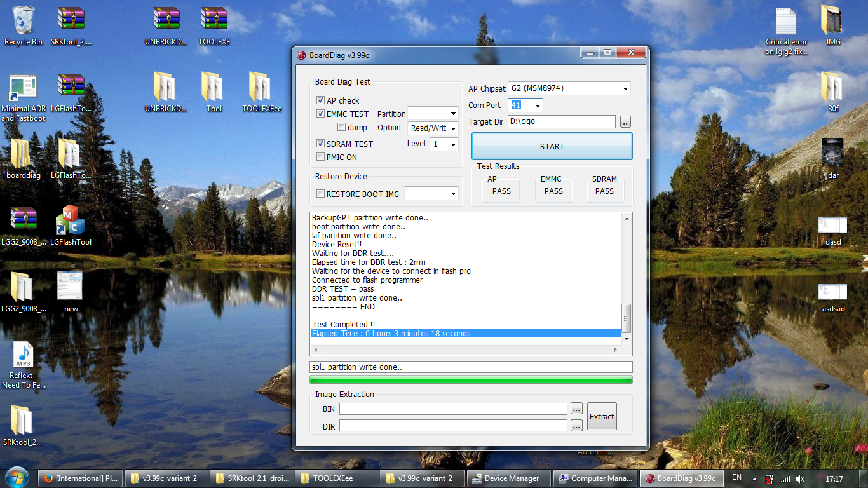Open the Windows Start menu orb
The height and width of the screenshot is (488, 868).
(17, 477)
